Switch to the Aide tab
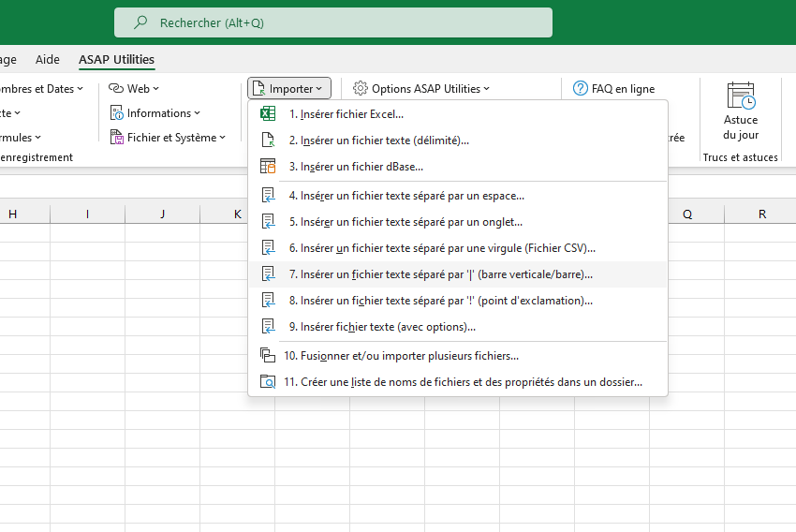 pos(47,59)
